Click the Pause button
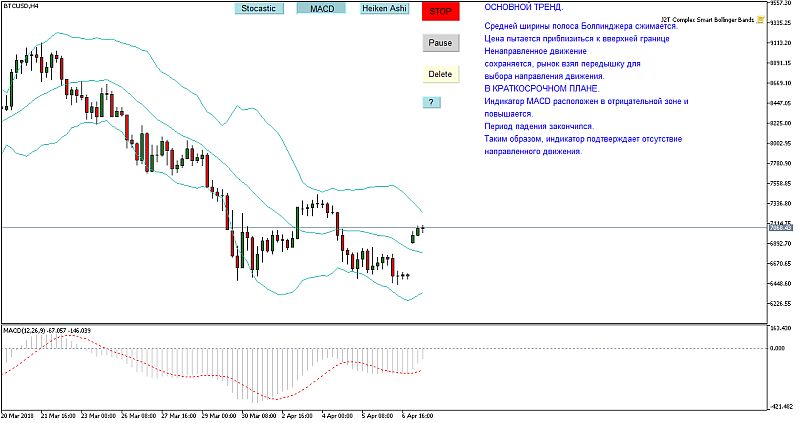The image size is (800, 423). pyautogui.click(x=440, y=43)
